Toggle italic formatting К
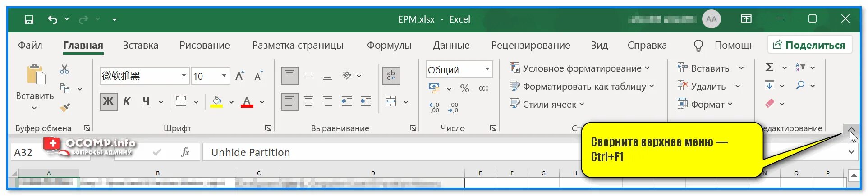This screenshot has height=196, width=868. tap(127, 101)
